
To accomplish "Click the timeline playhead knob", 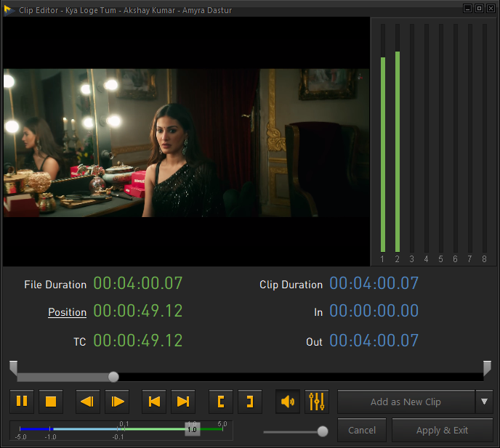I will pos(113,376).
